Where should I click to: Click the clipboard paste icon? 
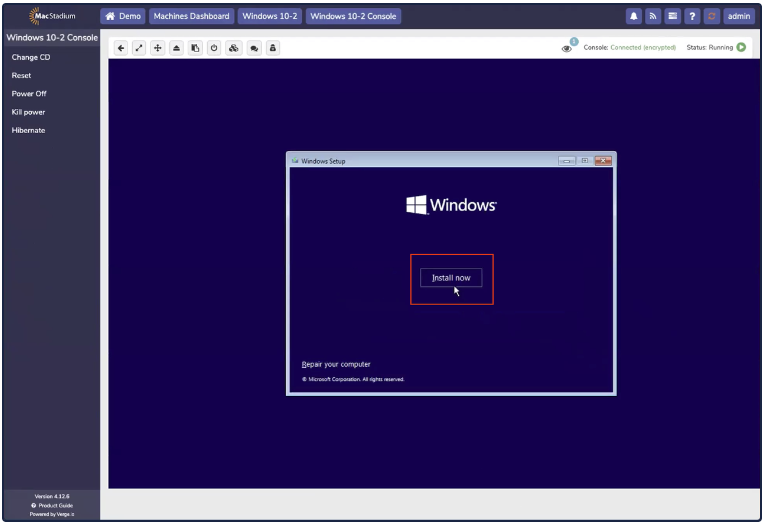195,48
